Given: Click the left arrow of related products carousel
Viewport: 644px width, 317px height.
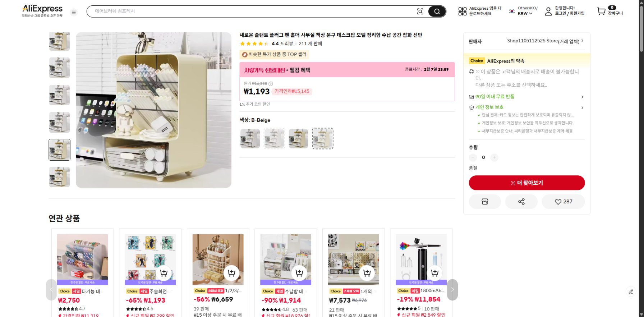Looking at the screenshot, I should pyautogui.click(x=51, y=290).
